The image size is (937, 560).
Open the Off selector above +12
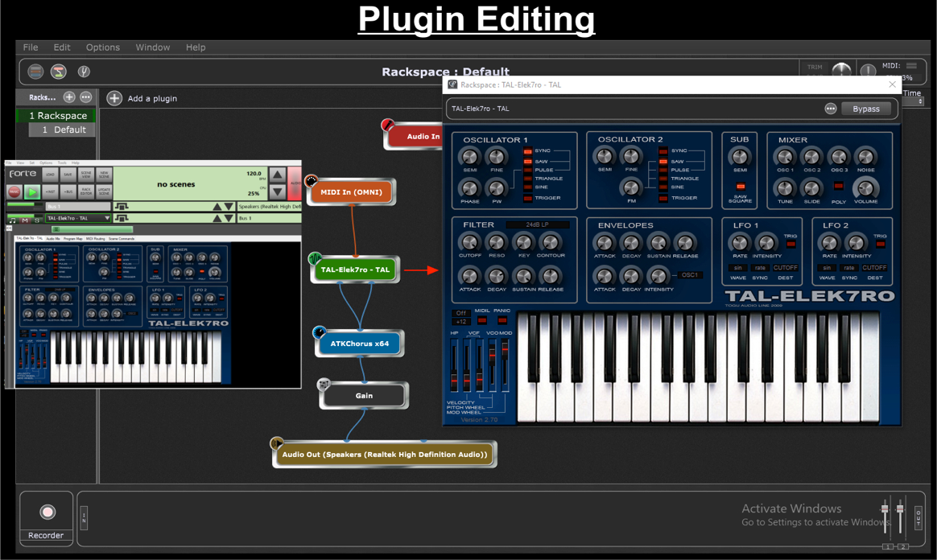[461, 313]
